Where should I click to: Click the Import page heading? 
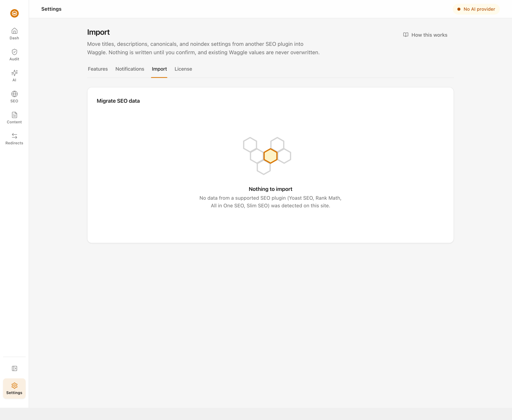click(98, 32)
